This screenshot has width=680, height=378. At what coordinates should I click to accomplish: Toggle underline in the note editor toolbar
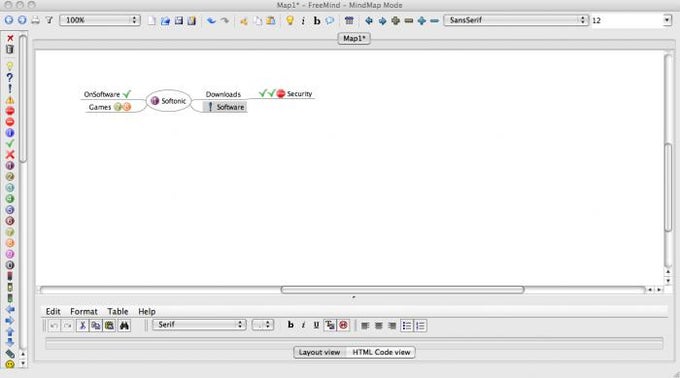(x=316, y=325)
